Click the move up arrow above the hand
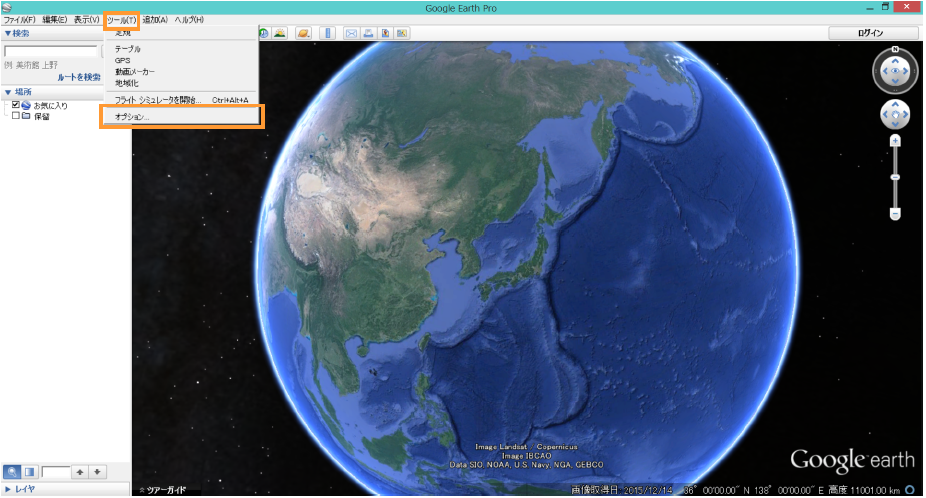The width and height of the screenshot is (926, 498). [x=895, y=105]
